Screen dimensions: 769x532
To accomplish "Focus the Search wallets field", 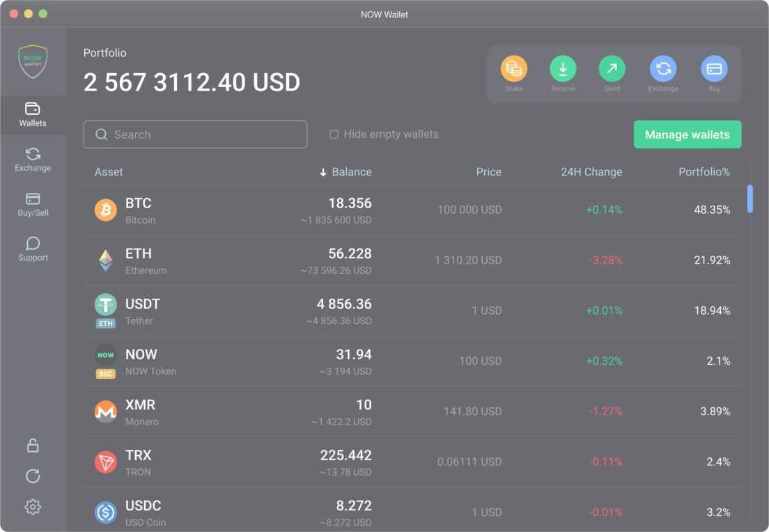I will [195, 134].
